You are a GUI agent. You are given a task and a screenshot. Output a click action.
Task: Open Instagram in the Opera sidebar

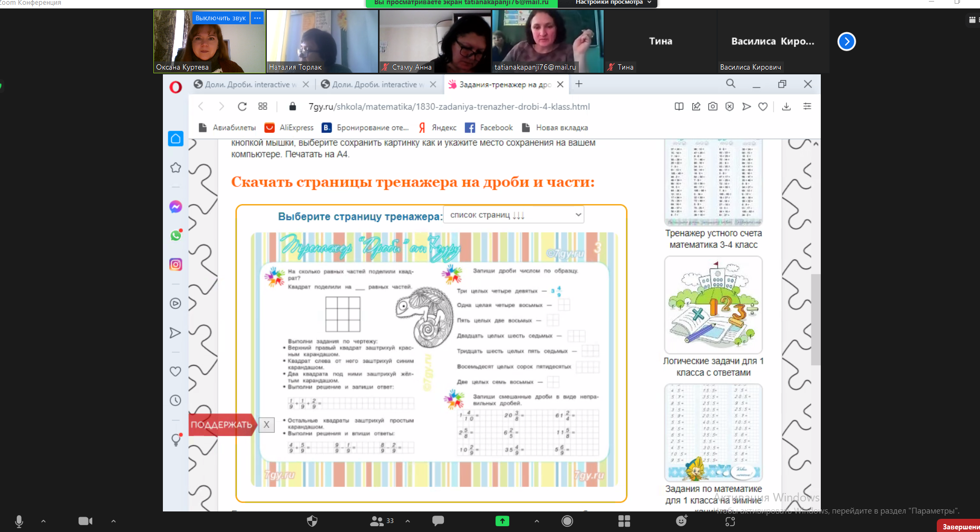pos(176,265)
